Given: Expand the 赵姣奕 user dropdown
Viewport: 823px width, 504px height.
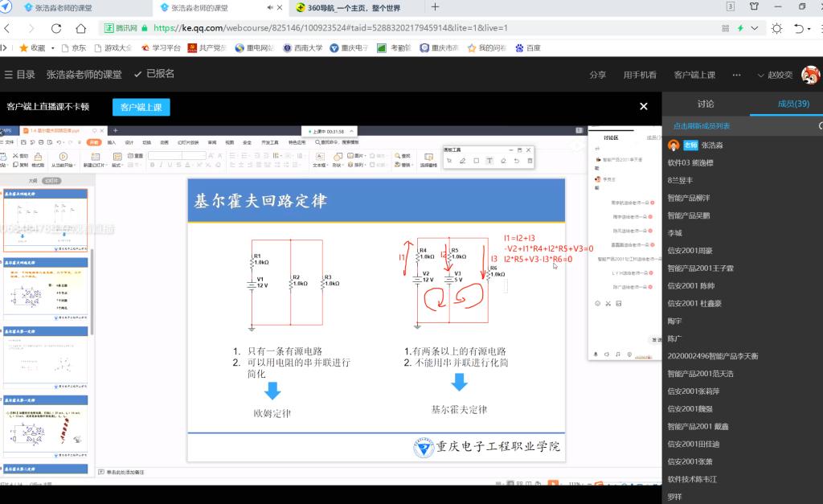Looking at the screenshot, I should [x=775, y=75].
